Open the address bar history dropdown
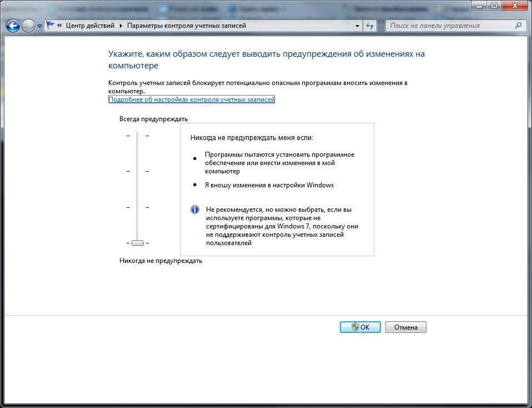532x408 pixels. click(357, 26)
